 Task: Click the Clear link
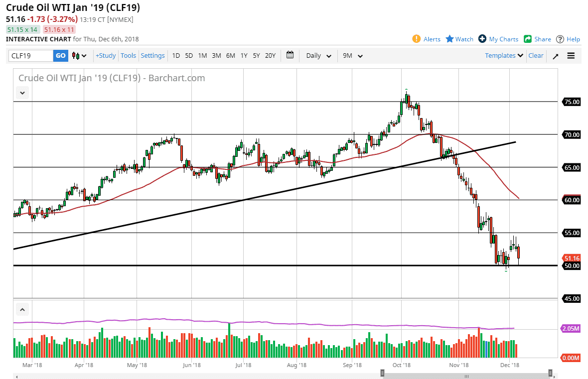tap(536, 55)
